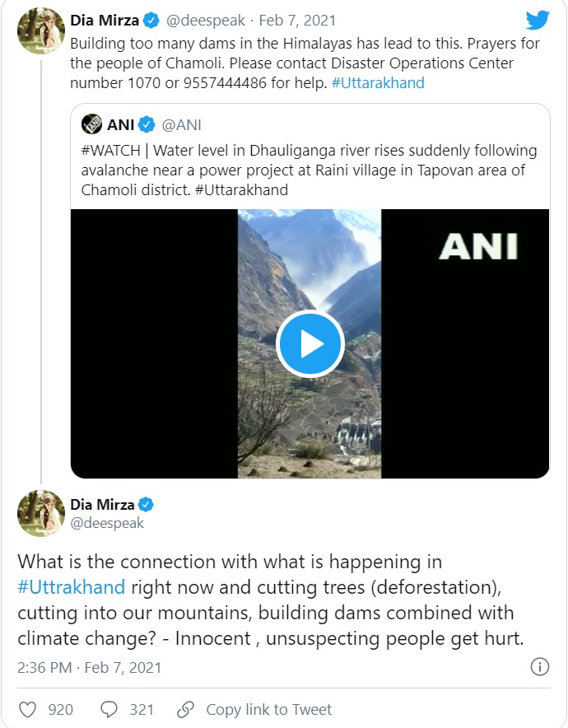Open the tweet info icon
The width and height of the screenshot is (568, 728).
tap(540, 667)
